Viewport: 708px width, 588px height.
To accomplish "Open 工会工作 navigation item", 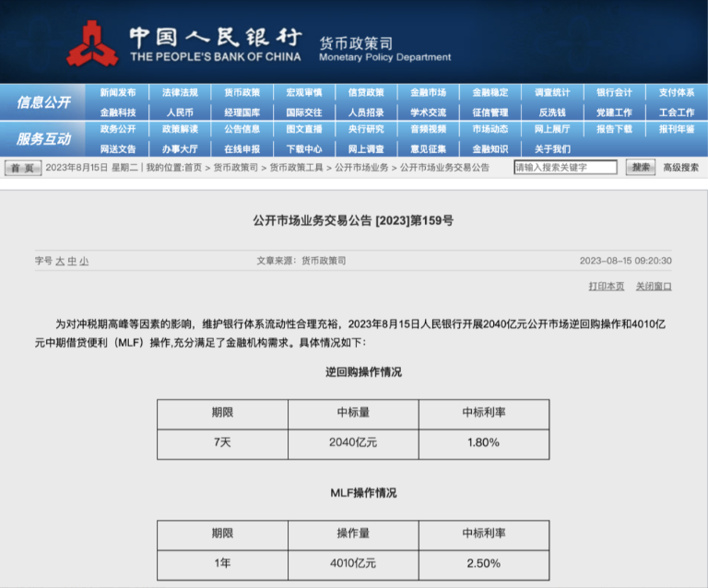I will pyautogui.click(x=677, y=112).
